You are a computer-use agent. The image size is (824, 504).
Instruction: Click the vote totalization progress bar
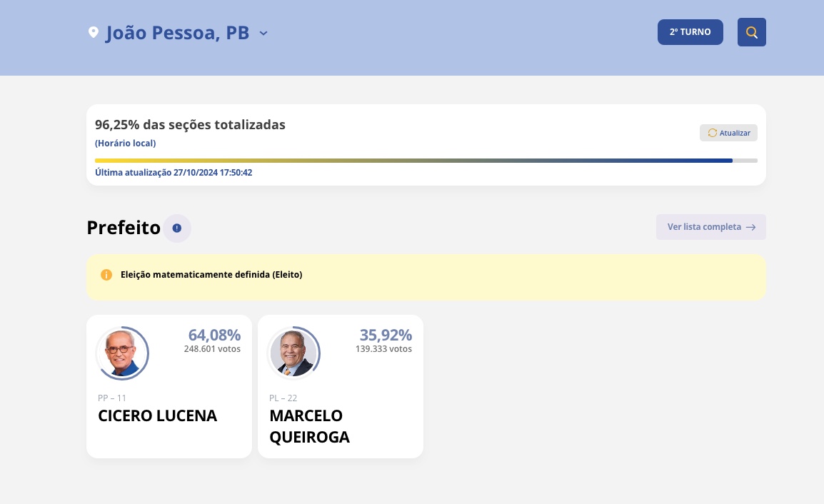(426, 161)
